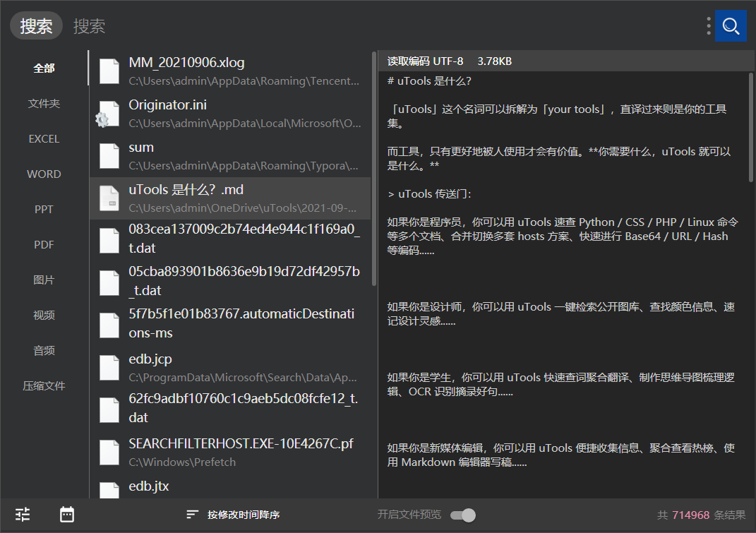The width and height of the screenshot is (756, 533).
Task: Click the file icon of edb.jcp
Action: coord(109,367)
